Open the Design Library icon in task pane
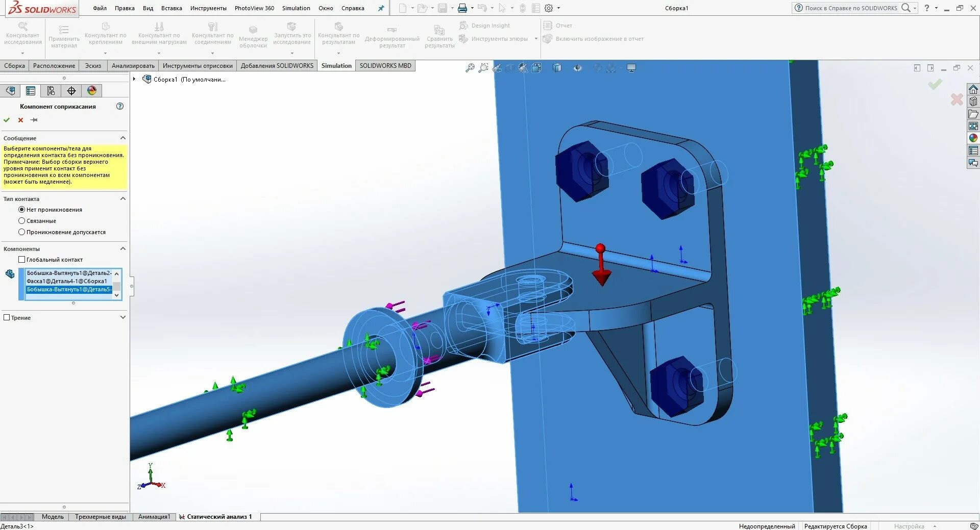Screen dimensions: 980x530 tap(973, 102)
